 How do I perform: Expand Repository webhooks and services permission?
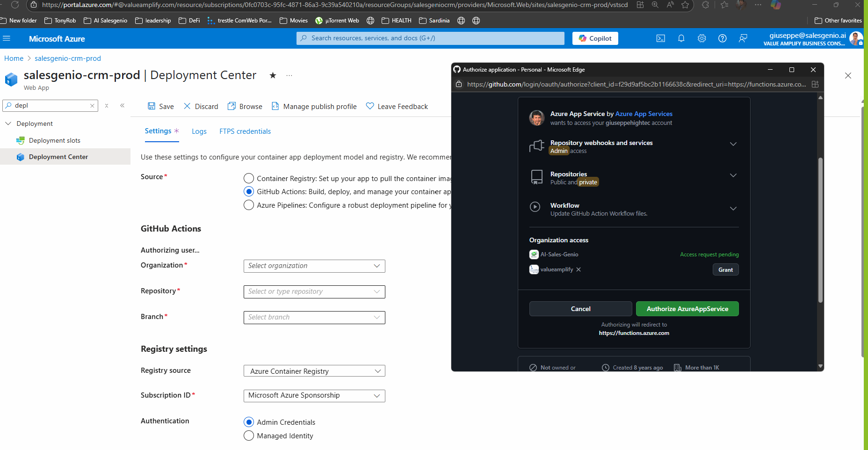click(x=733, y=144)
